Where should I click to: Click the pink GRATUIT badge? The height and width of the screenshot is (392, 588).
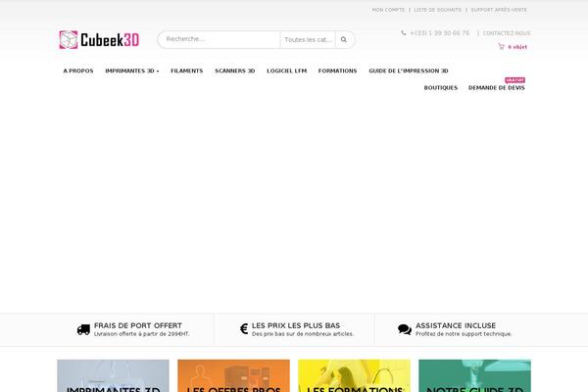tap(514, 80)
